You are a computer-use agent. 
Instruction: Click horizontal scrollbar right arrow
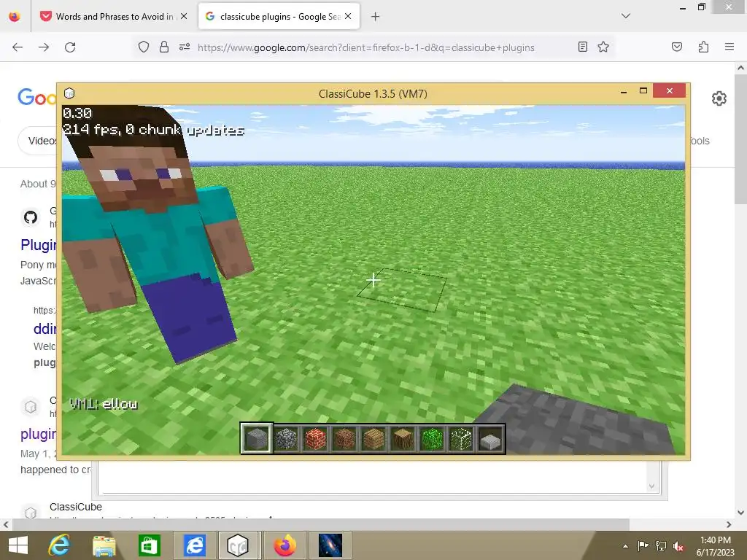[x=729, y=524]
